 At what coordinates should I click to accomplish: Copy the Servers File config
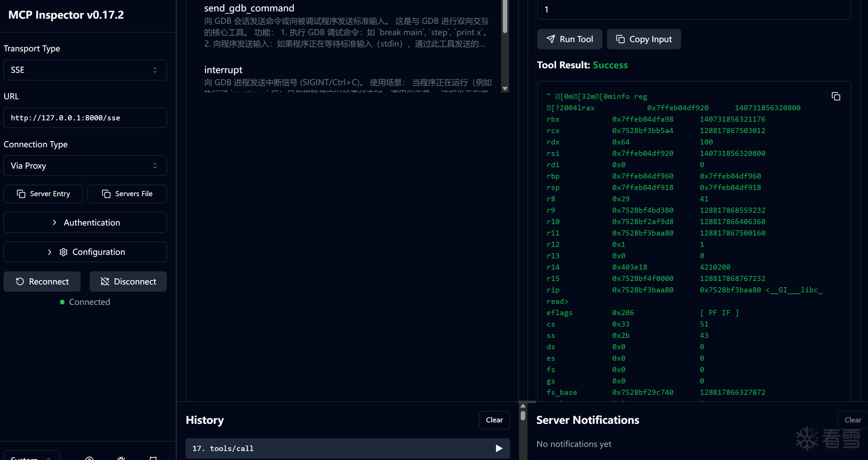[127, 194]
